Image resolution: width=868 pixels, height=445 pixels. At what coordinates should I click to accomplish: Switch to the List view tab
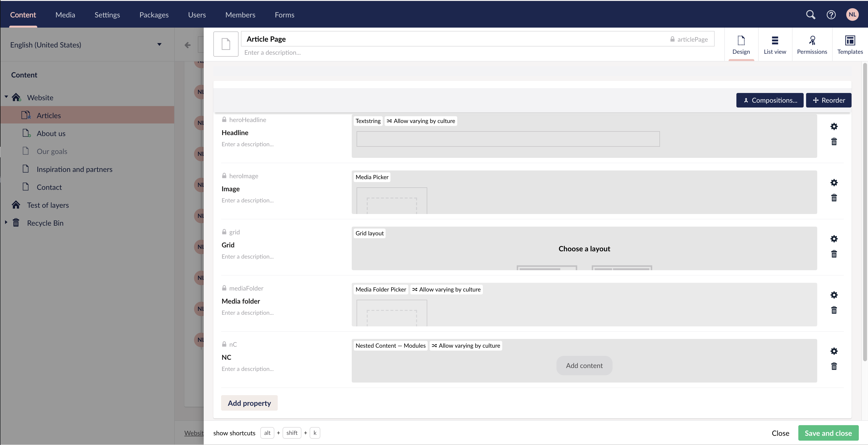(x=775, y=45)
